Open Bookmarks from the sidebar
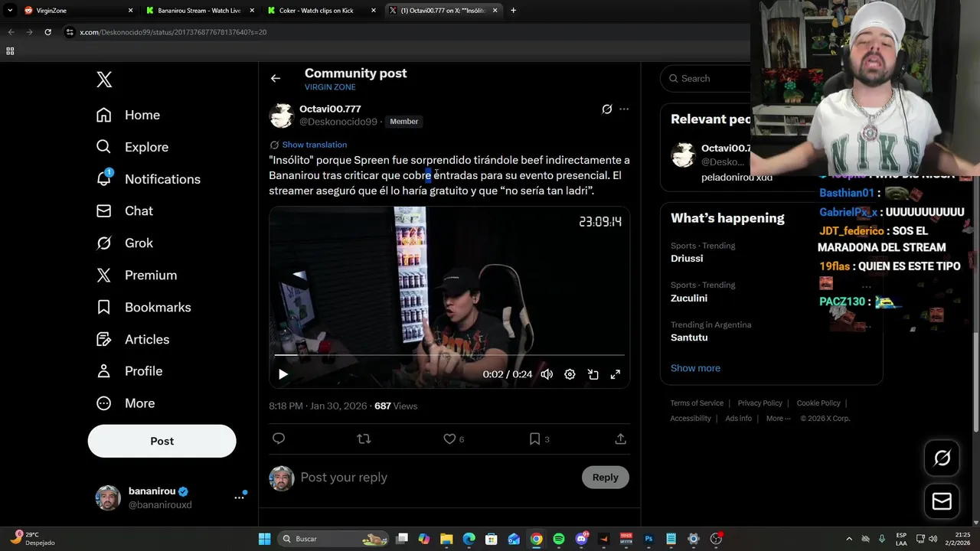The height and width of the screenshot is (551, 980). point(143,308)
